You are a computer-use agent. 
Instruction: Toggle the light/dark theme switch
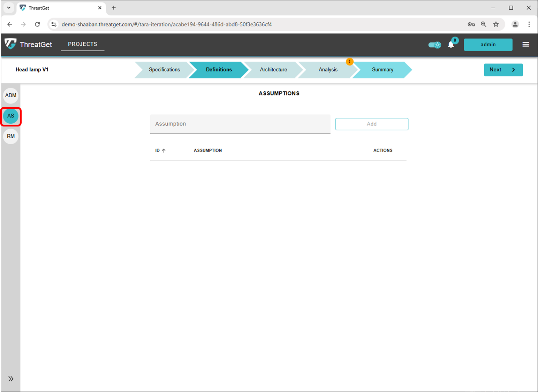434,45
